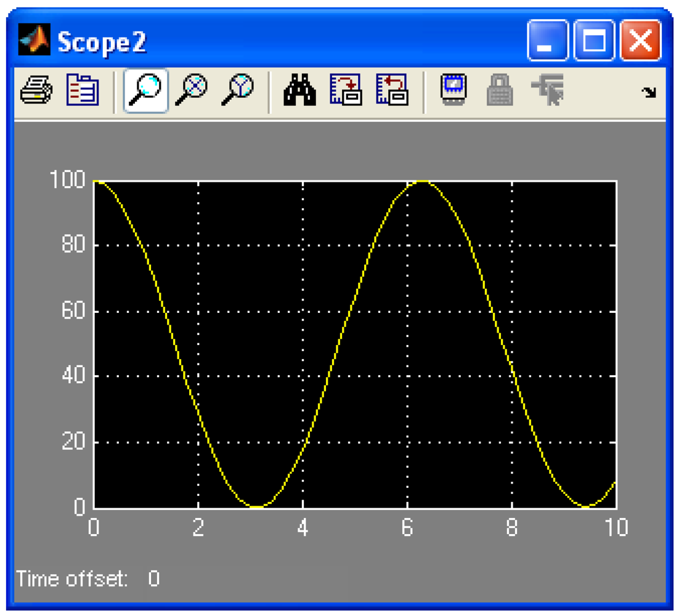Click the Time offset label
Screen dimensions: 679x616
pyautogui.click(x=72, y=579)
